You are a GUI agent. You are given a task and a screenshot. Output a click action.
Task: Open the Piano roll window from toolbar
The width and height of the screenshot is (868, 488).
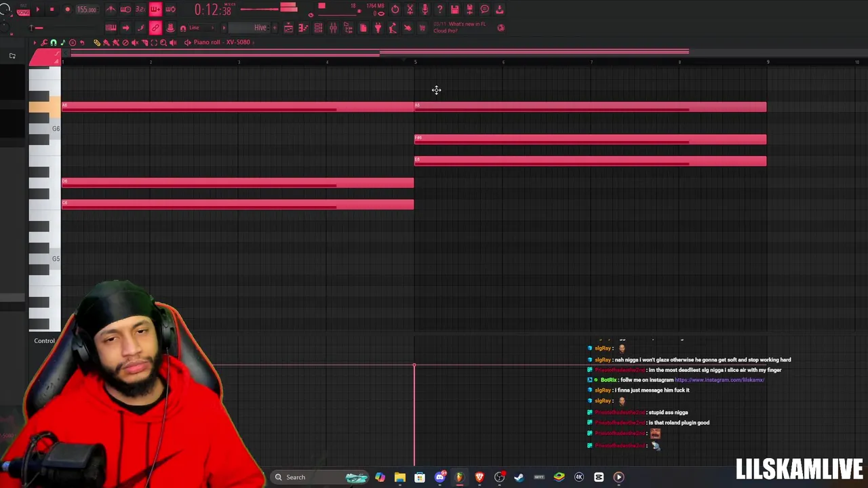[303, 28]
